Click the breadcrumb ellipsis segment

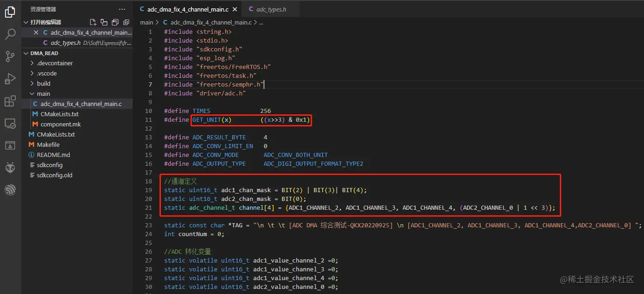point(261,22)
